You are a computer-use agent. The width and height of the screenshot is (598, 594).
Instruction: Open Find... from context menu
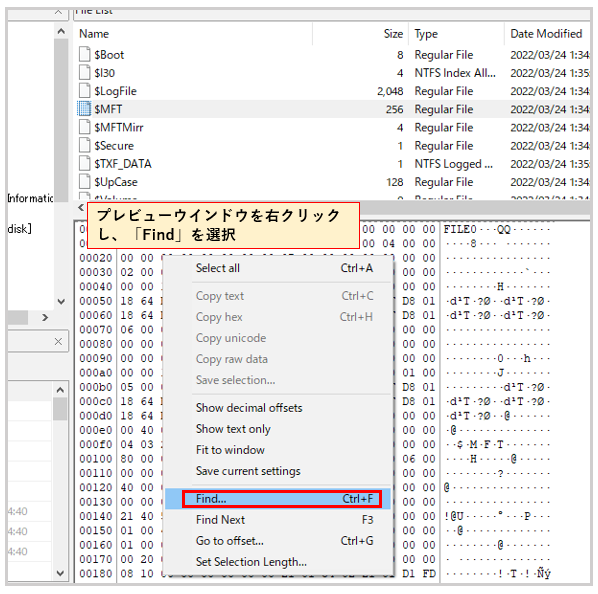click(278, 499)
